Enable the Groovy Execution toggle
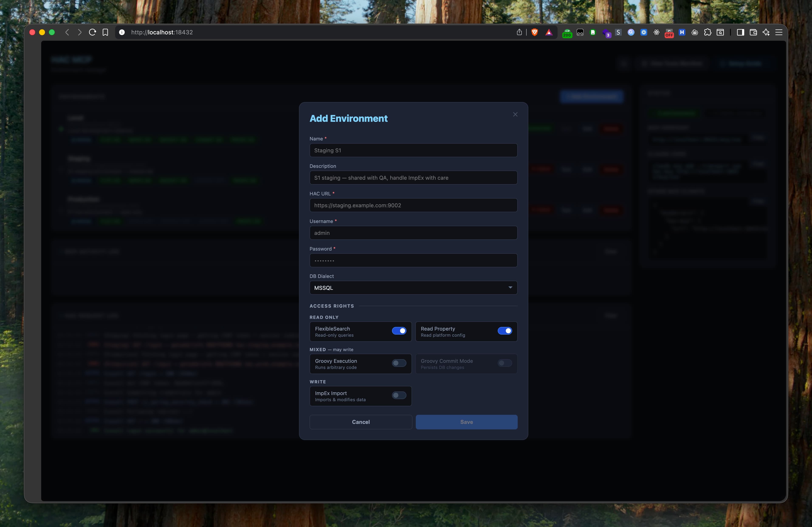 tap(399, 363)
